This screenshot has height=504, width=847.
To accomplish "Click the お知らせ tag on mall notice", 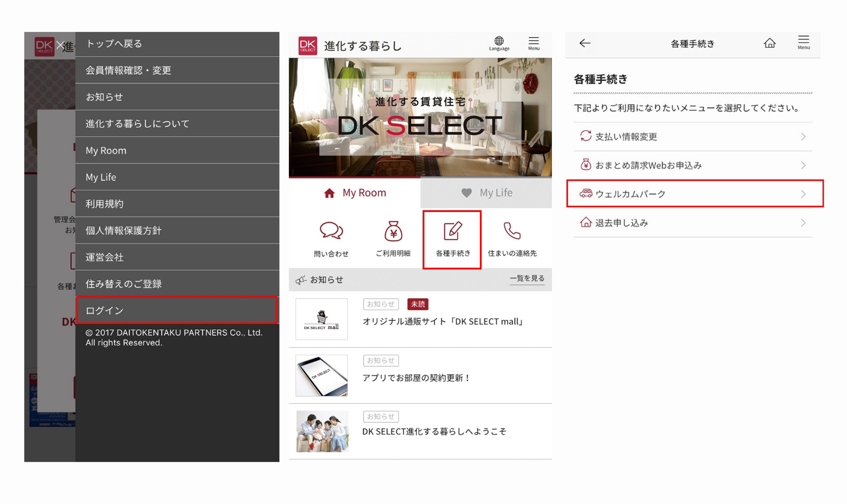I will coord(380,304).
